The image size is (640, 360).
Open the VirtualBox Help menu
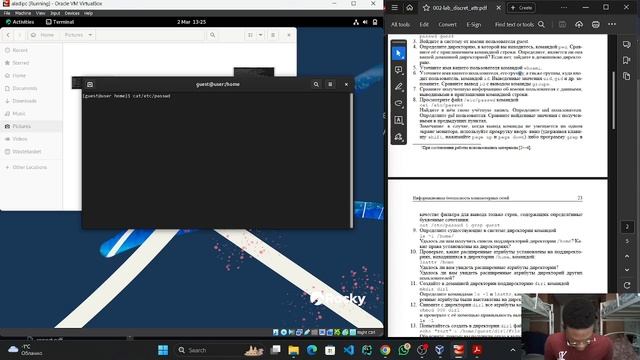[x=88, y=13]
